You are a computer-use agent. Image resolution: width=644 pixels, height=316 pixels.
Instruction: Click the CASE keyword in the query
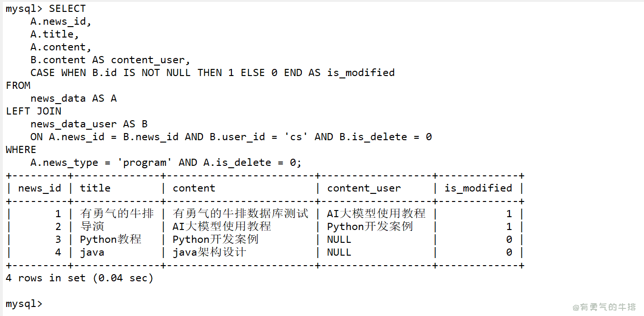[x=42, y=73]
